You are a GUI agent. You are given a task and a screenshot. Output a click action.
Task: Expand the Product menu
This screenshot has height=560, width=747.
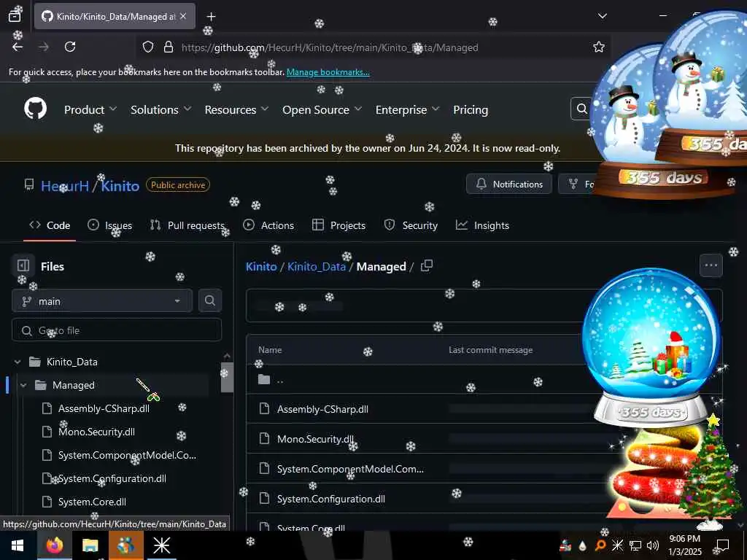coord(90,109)
